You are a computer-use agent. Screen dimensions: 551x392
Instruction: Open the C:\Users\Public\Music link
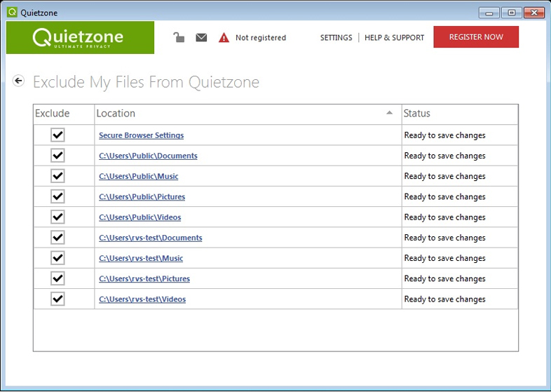(139, 176)
